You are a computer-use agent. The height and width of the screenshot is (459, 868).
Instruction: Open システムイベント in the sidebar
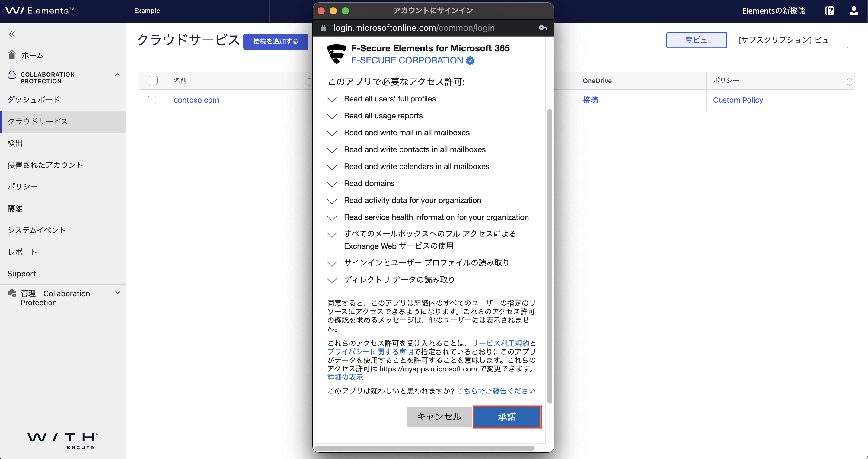37,230
